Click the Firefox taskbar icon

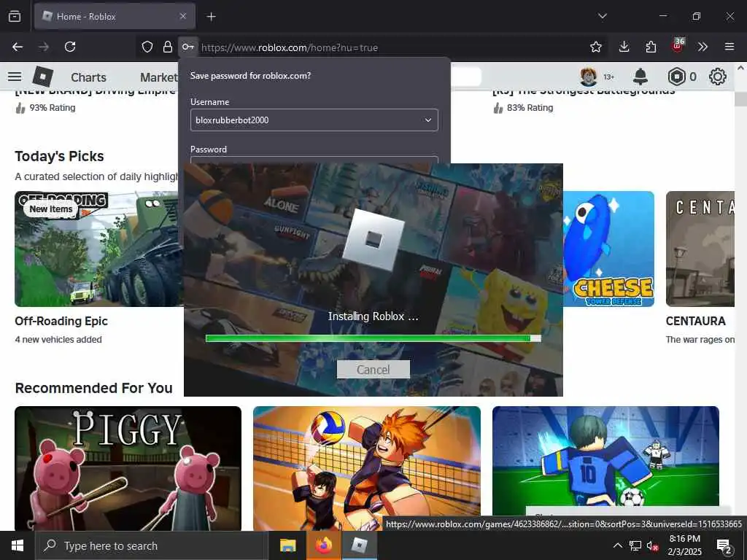point(323,545)
